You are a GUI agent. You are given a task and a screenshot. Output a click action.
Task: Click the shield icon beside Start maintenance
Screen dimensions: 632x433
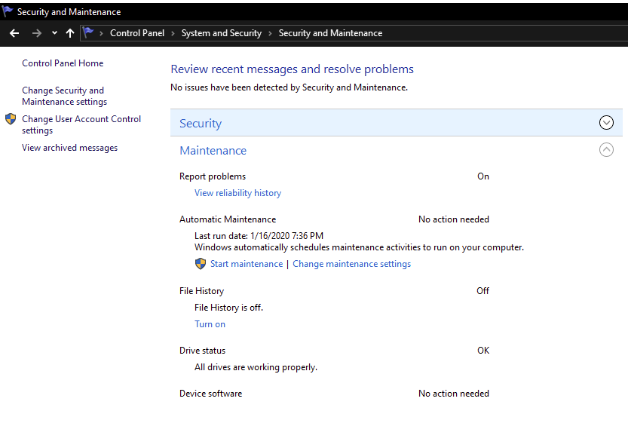200,264
